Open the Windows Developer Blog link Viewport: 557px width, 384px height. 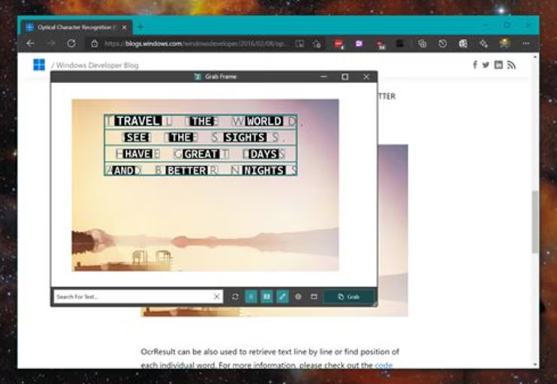pyautogui.click(x=97, y=65)
